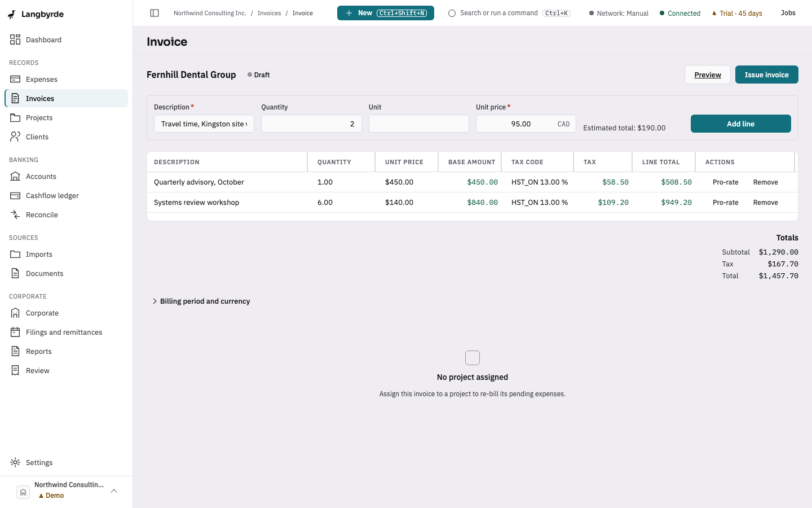The height and width of the screenshot is (508, 812).
Task: Focus the Quantity input field
Action: click(x=311, y=124)
